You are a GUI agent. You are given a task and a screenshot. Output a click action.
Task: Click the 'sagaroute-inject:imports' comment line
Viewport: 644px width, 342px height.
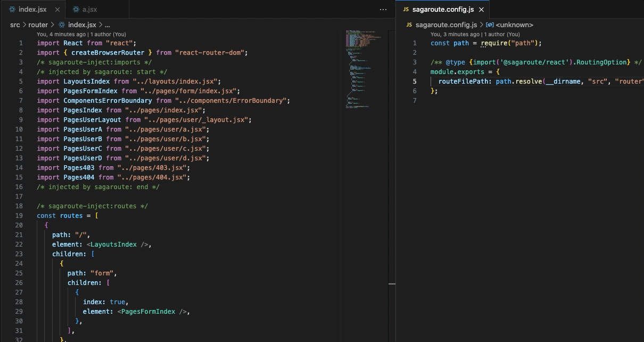(x=94, y=62)
